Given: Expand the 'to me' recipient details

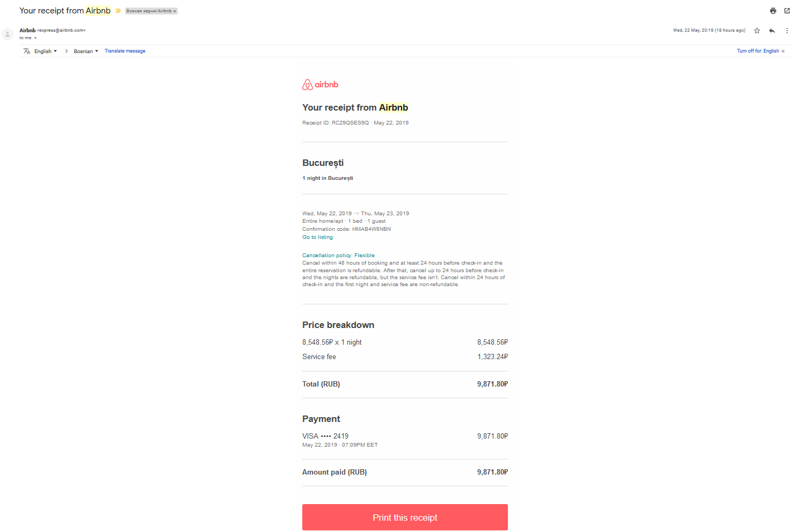Looking at the screenshot, I should pyautogui.click(x=35, y=38).
